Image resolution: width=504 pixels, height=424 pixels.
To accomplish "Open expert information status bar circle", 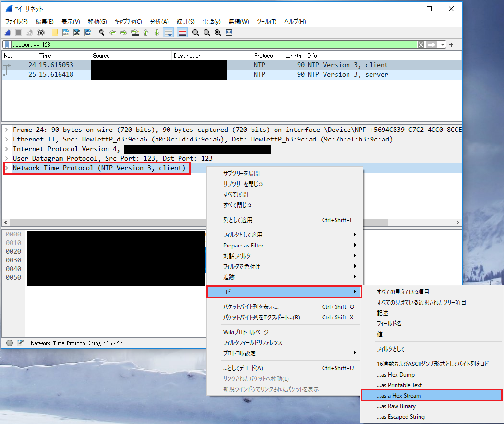I will (x=10, y=343).
